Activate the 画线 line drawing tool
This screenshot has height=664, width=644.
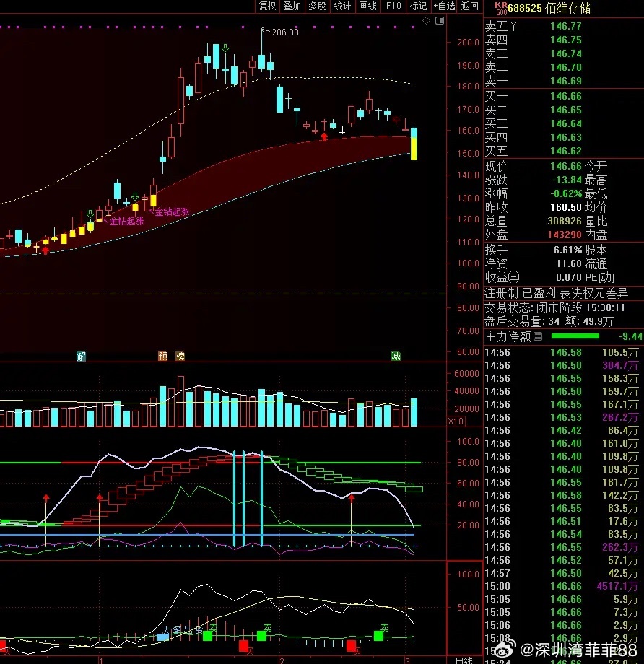point(367,6)
